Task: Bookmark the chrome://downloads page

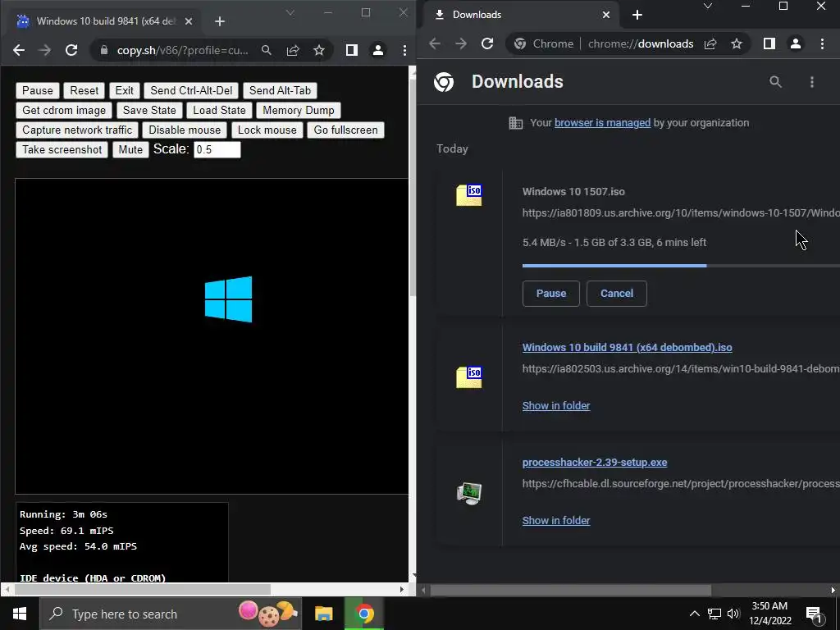Action: 737,44
